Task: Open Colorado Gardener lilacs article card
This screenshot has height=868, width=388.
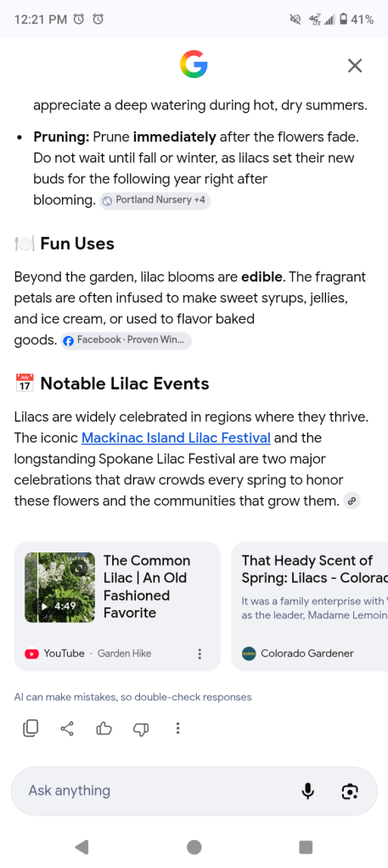Action: click(309, 606)
